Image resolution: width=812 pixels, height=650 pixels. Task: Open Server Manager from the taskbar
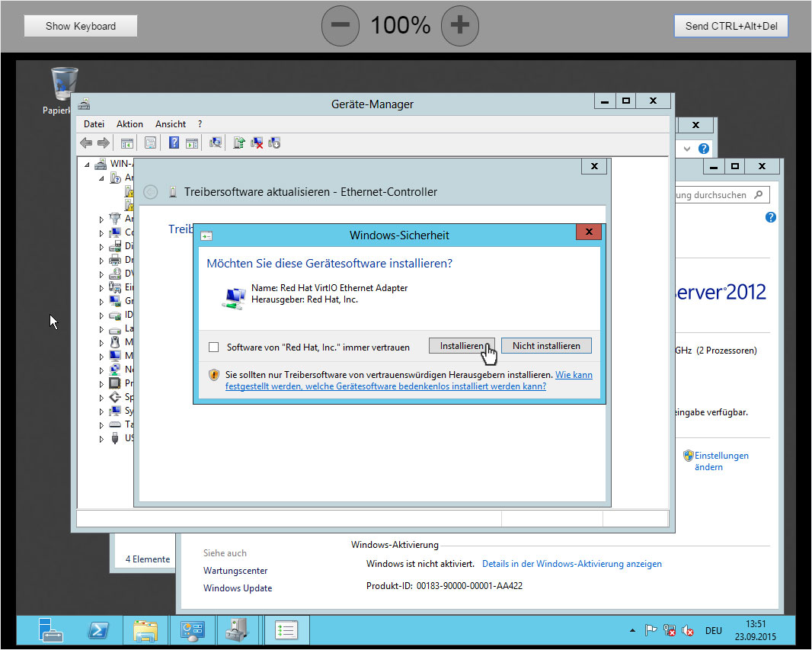[x=51, y=630]
